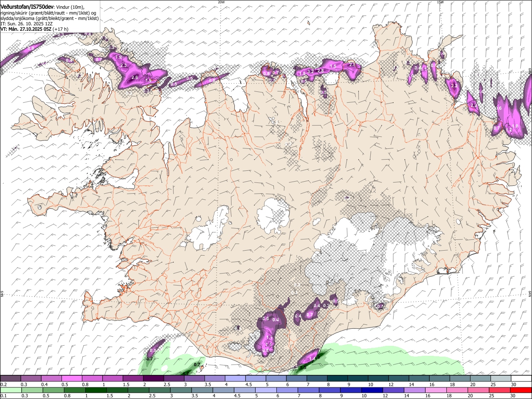Click the 'Veðurstofan/IS750dev' title text
Screen dimensions: 532x399
click(x=27, y=7)
